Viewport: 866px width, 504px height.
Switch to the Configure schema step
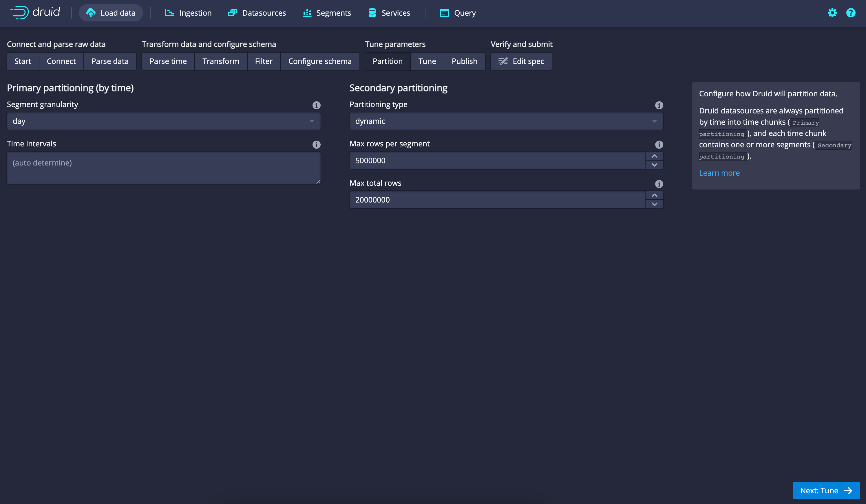tap(319, 61)
